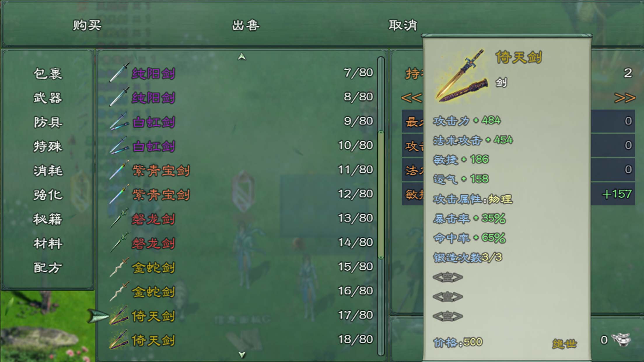Click the 金蛇剑 sword icon at slot 15/80
The width and height of the screenshot is (644, 362).
(119, 267)
